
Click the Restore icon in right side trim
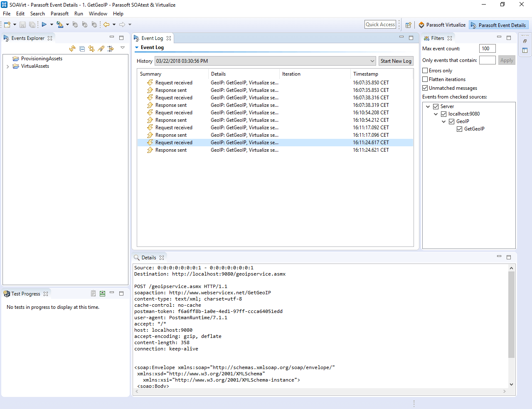pos(525,41)
